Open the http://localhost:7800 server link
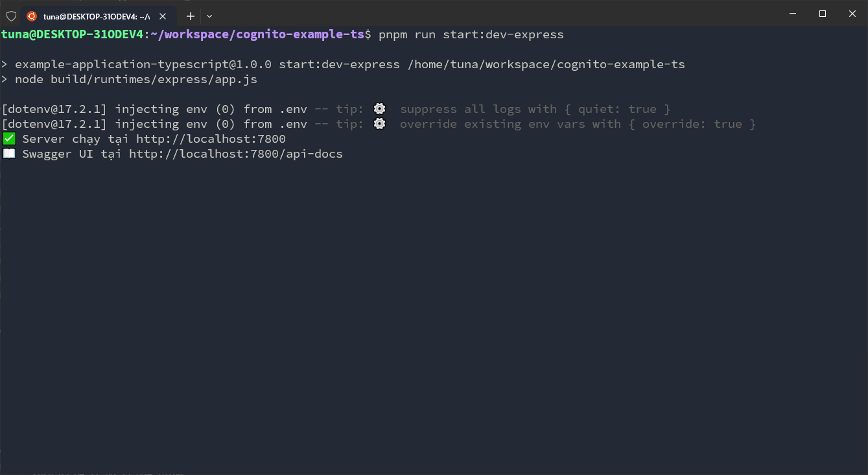Screen dimensions: 868x475 (211, 139)
